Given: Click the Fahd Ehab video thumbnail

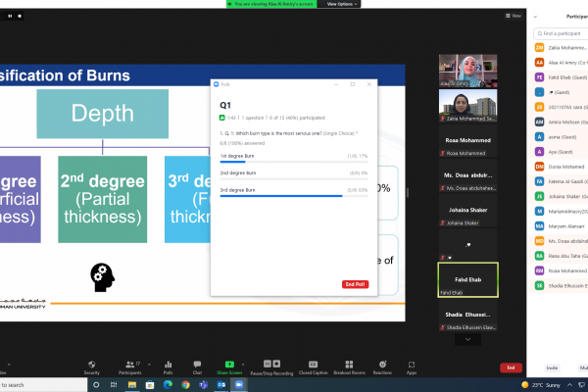Looking at the screenshot, I should tap(468, 278).
